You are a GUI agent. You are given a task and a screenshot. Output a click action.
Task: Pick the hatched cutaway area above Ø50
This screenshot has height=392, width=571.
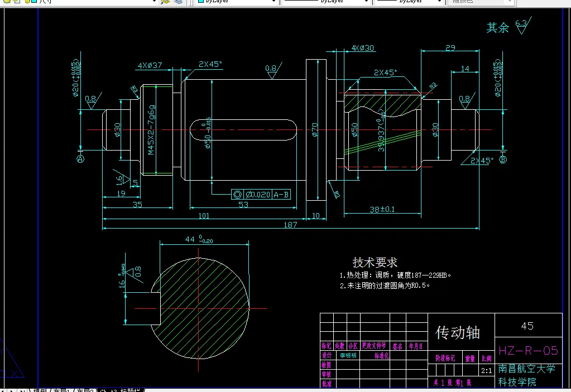pyautogui.click(x=382, y=105)
